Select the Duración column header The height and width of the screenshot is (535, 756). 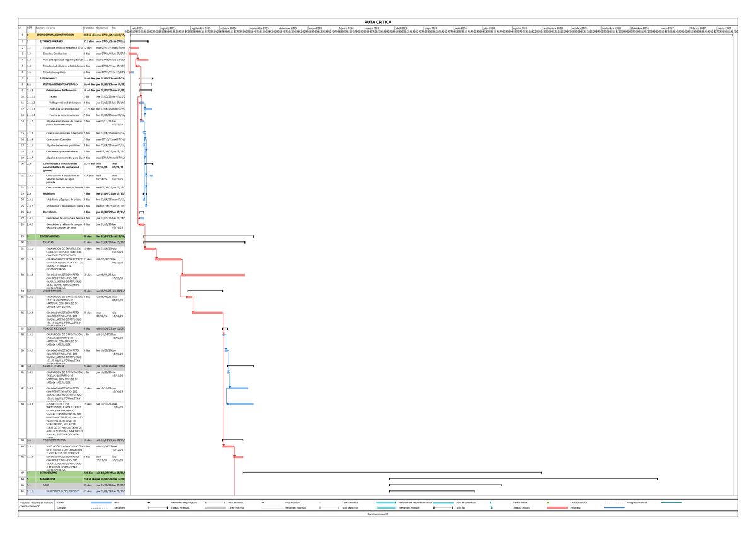click(x=89, y=28)
